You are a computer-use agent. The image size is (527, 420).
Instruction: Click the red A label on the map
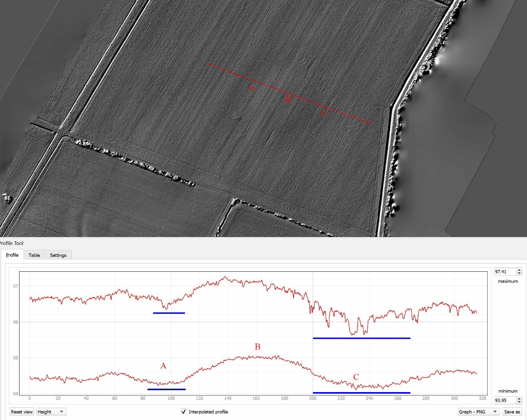(251, 88)
